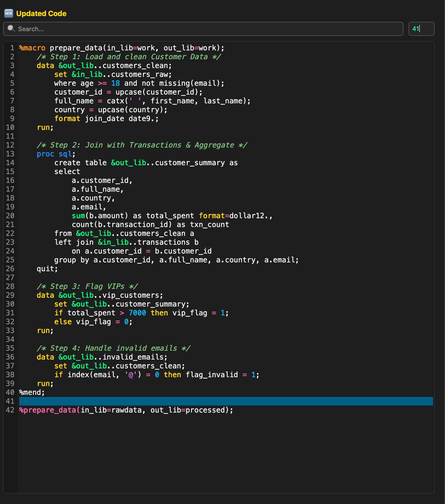Click the %prepare_data call on line 42

(x=48, y=410)
